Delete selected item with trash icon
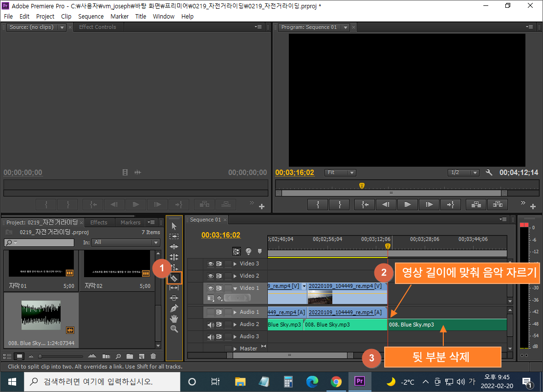 (x=153, y=356)
